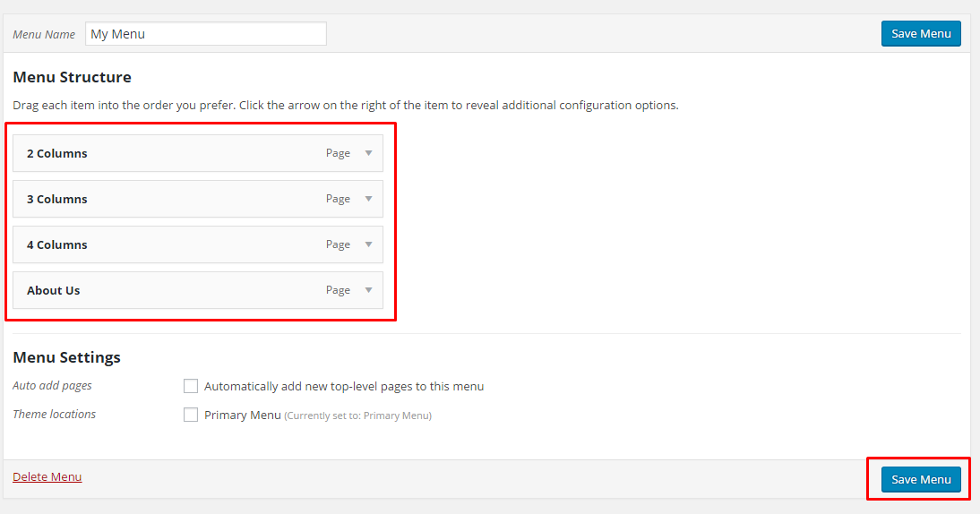Screen dimensions: 980x514
Task: Expand the 3 Columns item arrow
Action: (369, 199)
